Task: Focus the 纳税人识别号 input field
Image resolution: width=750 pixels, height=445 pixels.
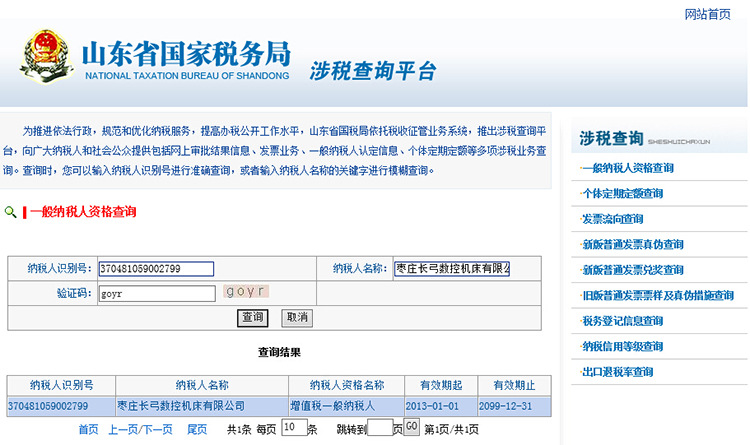Action: pyautogui.click(x=156, y=269)
